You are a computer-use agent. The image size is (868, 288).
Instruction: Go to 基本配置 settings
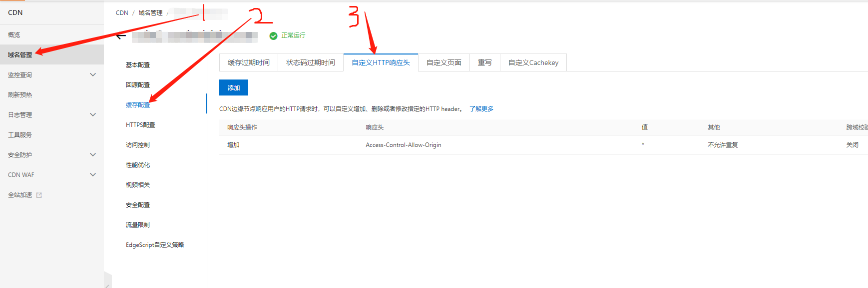click(138, 64)
